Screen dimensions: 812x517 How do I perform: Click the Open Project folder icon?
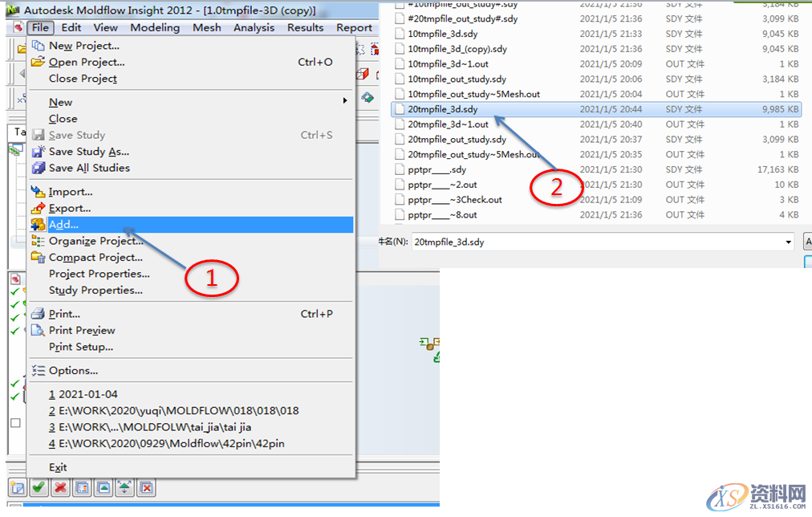[x=38, y=62]
